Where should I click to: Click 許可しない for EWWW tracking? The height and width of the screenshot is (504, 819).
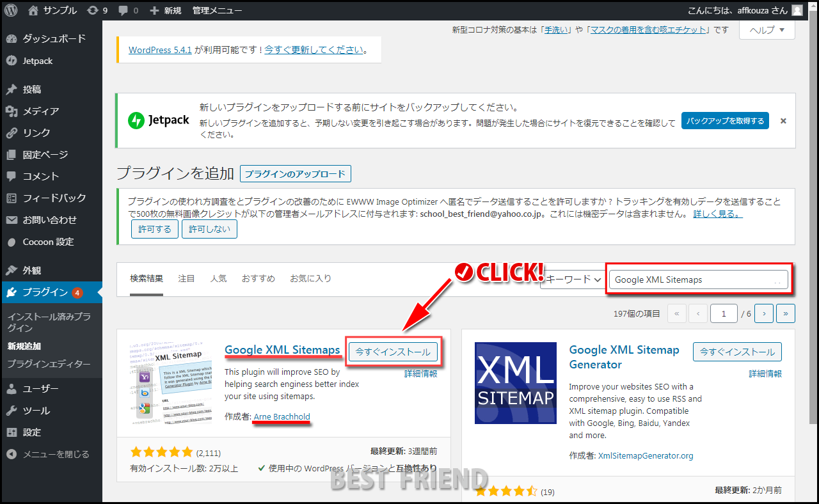209,229
